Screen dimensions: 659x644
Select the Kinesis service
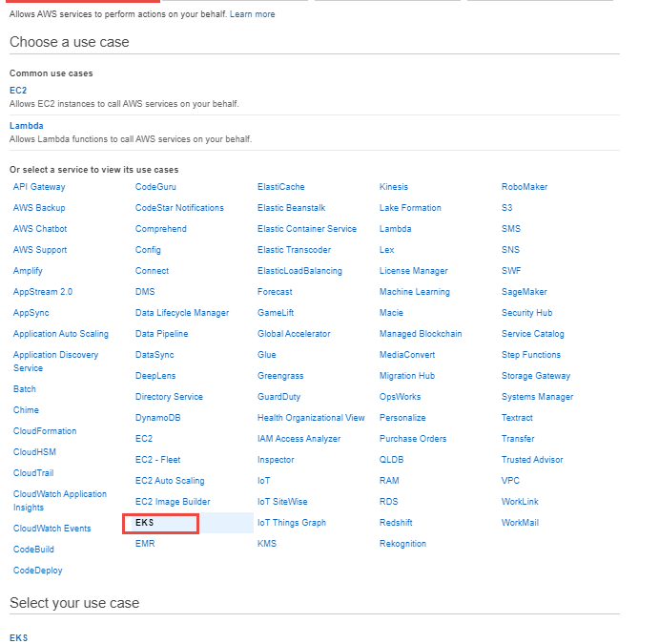click(394, 187)
